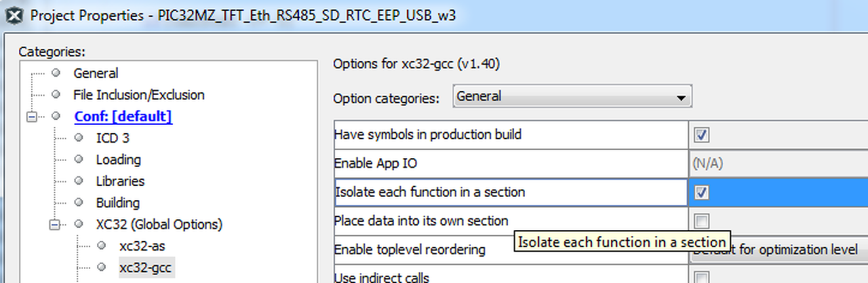Click the MPLAB window title icon
868x283 pixels.
[x=15, y=15]
